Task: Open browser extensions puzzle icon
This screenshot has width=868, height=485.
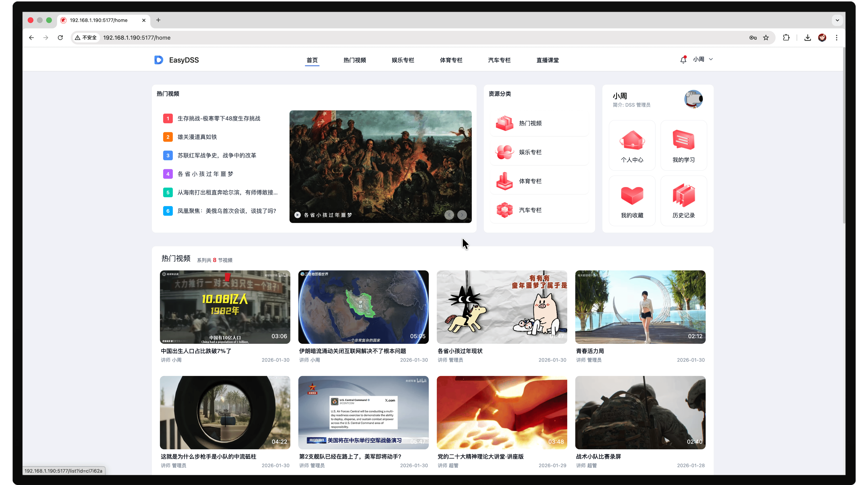Action: (786, 38)
